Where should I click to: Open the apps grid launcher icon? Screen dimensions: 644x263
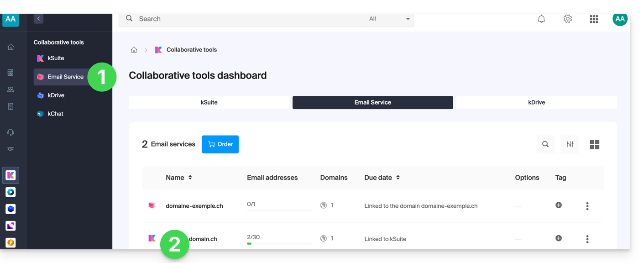594,19
